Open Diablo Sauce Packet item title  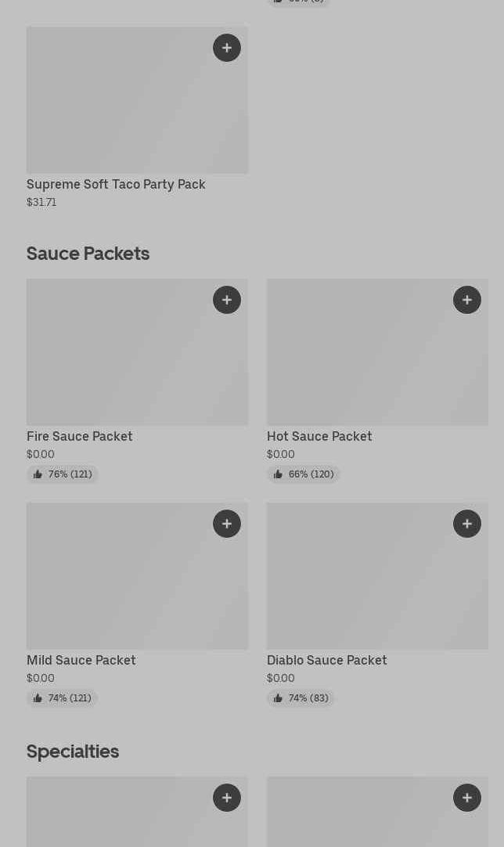coord(327,660)
